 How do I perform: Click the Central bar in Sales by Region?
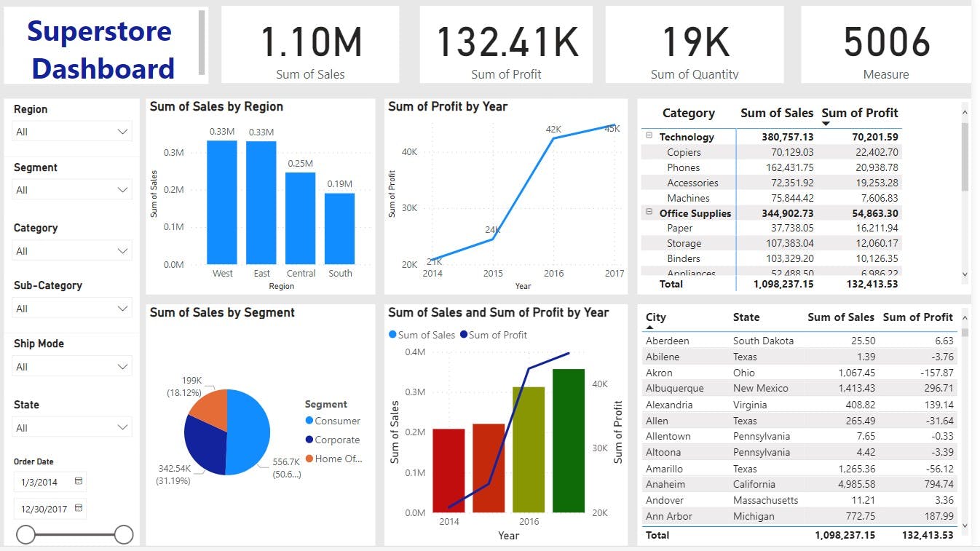[301, 218]
